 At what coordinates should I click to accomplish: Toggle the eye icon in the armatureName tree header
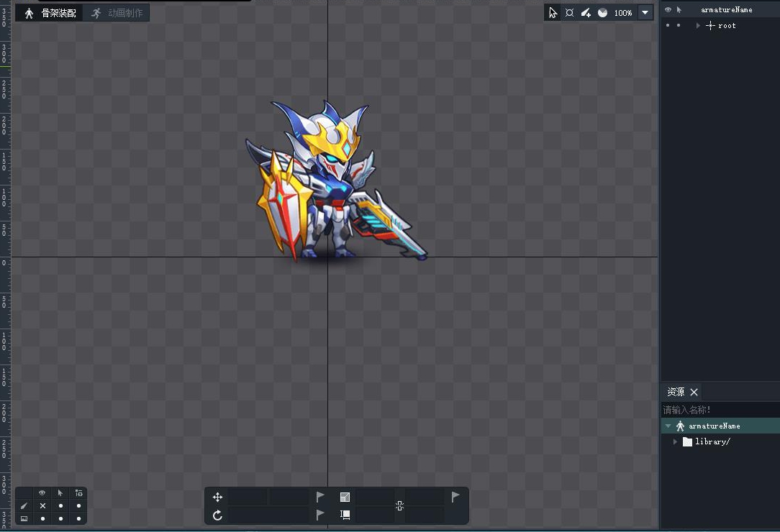(668, 9)
